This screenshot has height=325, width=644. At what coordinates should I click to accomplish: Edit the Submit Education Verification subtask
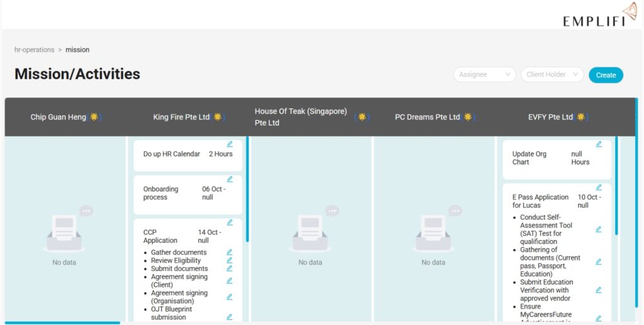tap(599, 290)
